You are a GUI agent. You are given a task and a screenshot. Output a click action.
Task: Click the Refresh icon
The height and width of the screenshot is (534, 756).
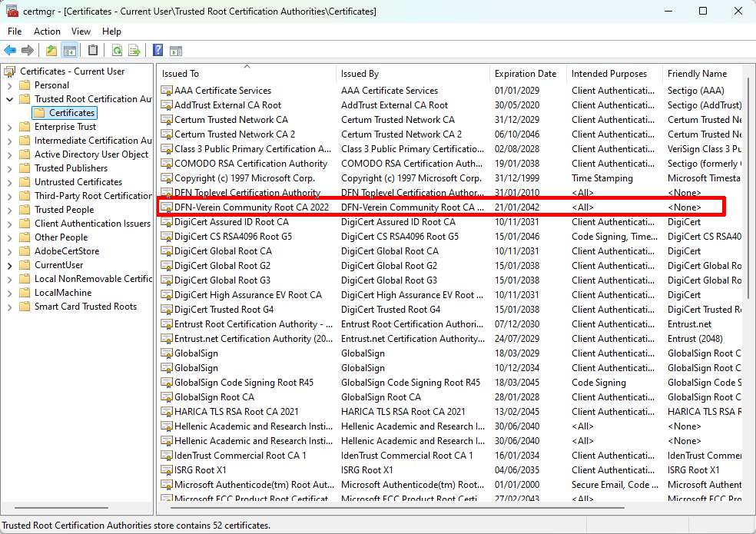click(x=117, y=50)
